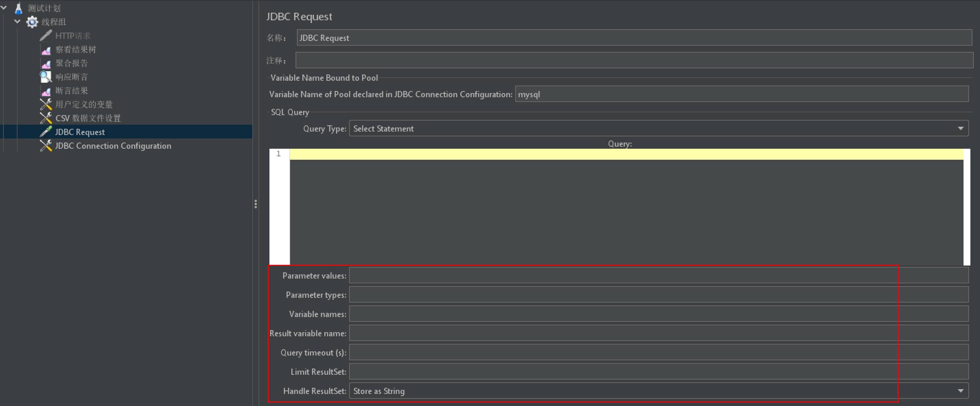Select the JDBC Request tree item

[x=80, y=132]
